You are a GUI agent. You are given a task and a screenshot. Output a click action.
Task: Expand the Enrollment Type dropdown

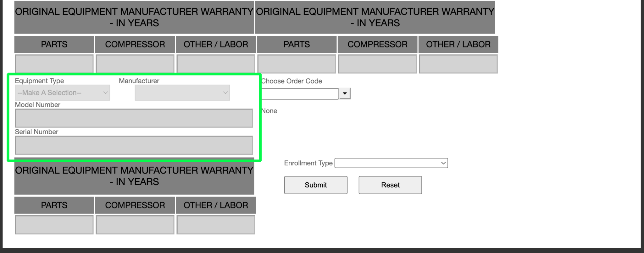click(391, 163)
